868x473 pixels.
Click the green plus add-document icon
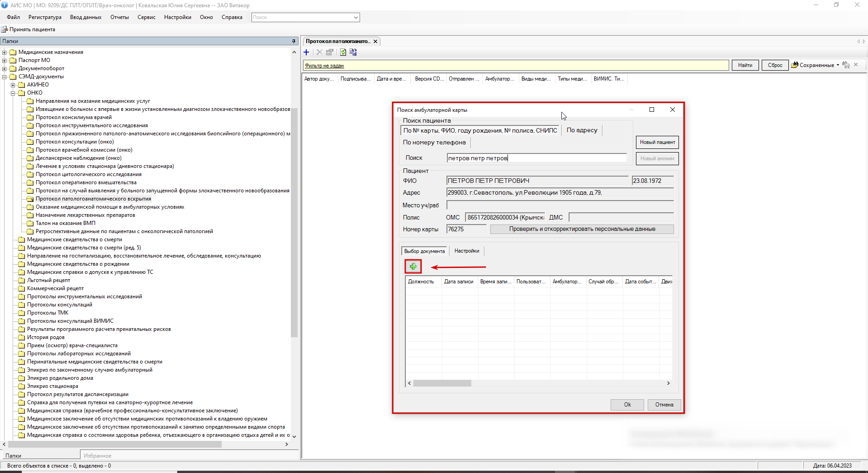point(413,267)
